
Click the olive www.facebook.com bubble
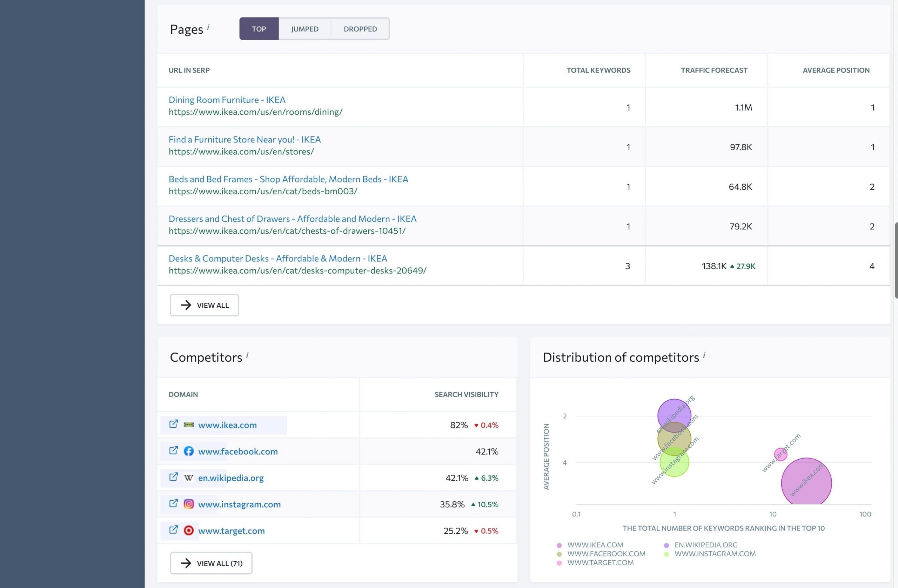click(674, 440)
